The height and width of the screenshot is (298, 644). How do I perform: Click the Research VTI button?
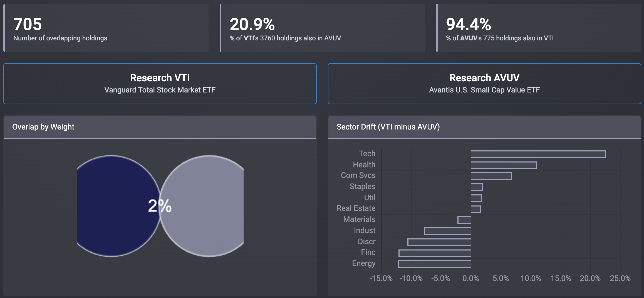(160, 84)
